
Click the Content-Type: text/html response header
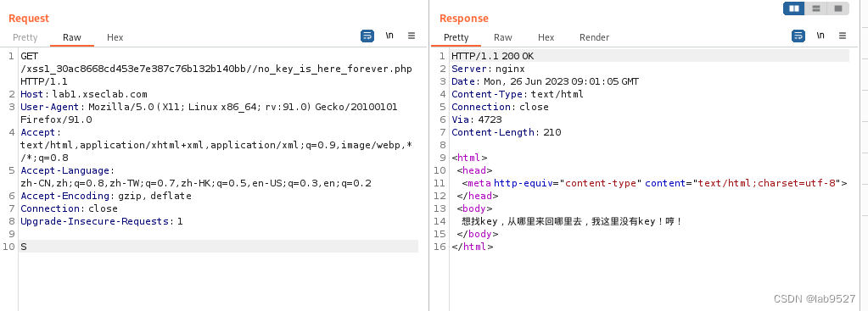(x=517, y=94)
